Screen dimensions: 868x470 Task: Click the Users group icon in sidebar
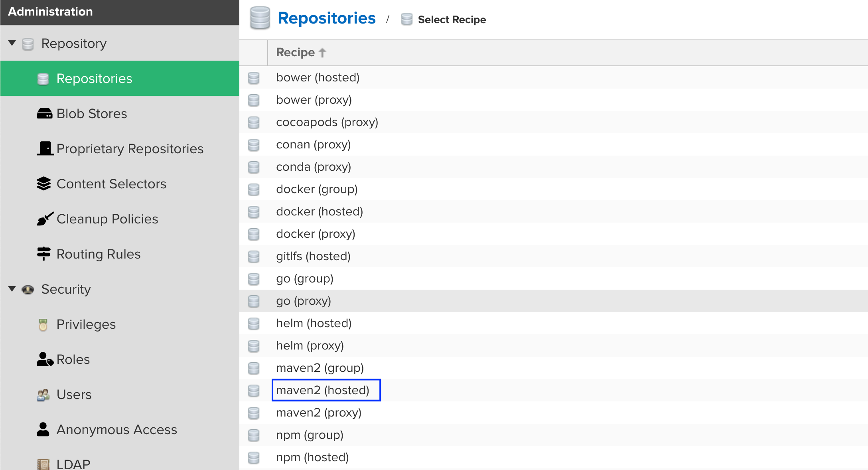pyautogui.click(x=43, y=395)
